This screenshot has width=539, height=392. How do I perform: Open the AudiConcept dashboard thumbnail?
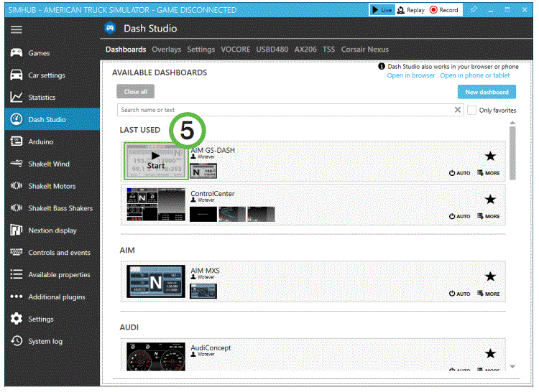pos(156,357)
